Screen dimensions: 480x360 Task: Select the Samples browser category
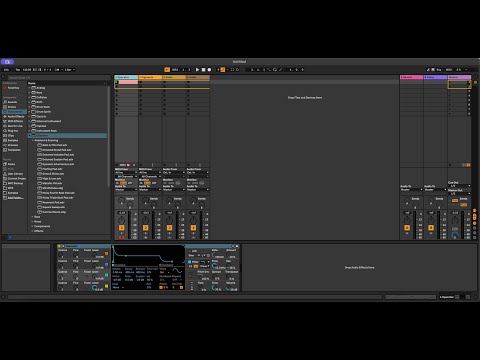pyautogui.click(x=13, y=140)
